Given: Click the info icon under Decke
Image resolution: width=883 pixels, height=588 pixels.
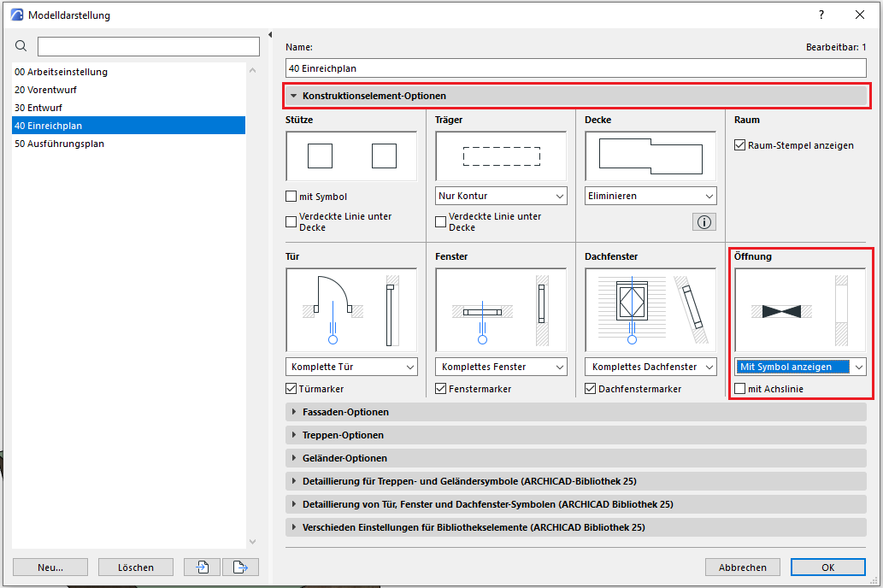Looking at the screenshot, I should [704, 222].
